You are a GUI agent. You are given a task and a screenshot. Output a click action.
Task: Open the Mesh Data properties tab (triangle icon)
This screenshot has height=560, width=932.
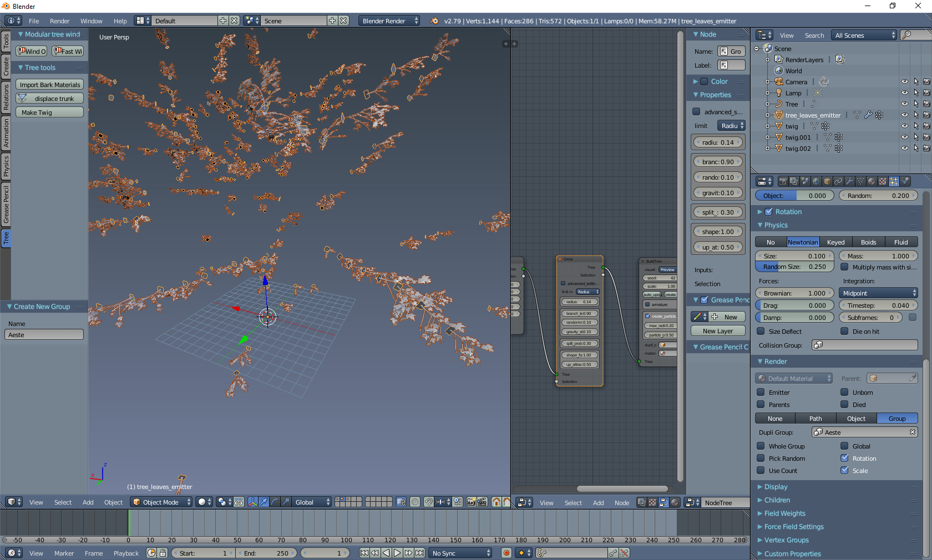860,181
